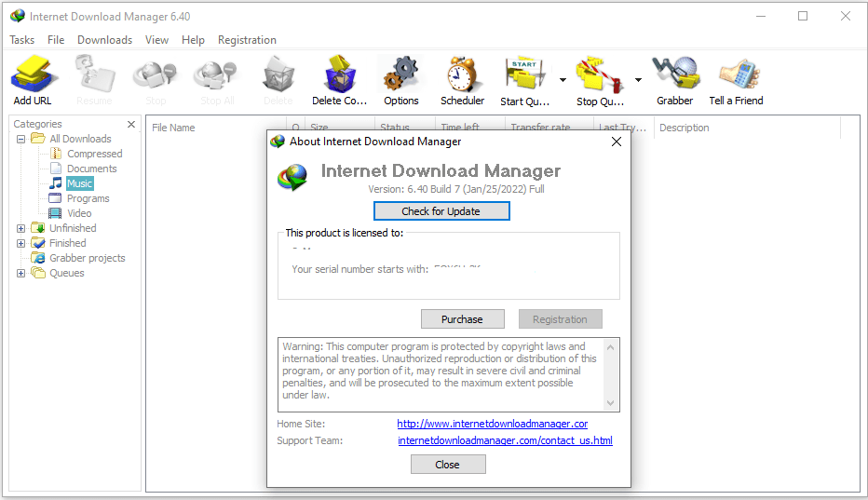Open the Tasks menu
The height and width of the screenshot is (500, 868).
tap(22, 40)
